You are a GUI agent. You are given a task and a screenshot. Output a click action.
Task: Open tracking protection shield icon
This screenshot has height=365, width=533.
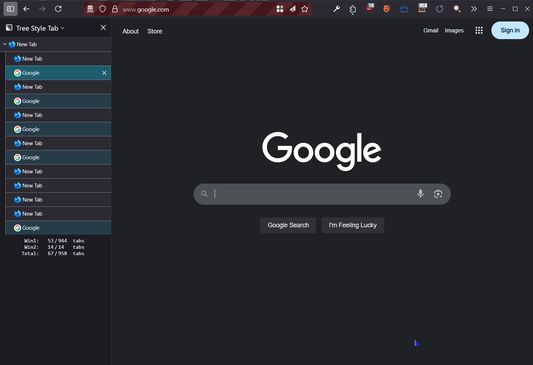click(x=102, y=9)
